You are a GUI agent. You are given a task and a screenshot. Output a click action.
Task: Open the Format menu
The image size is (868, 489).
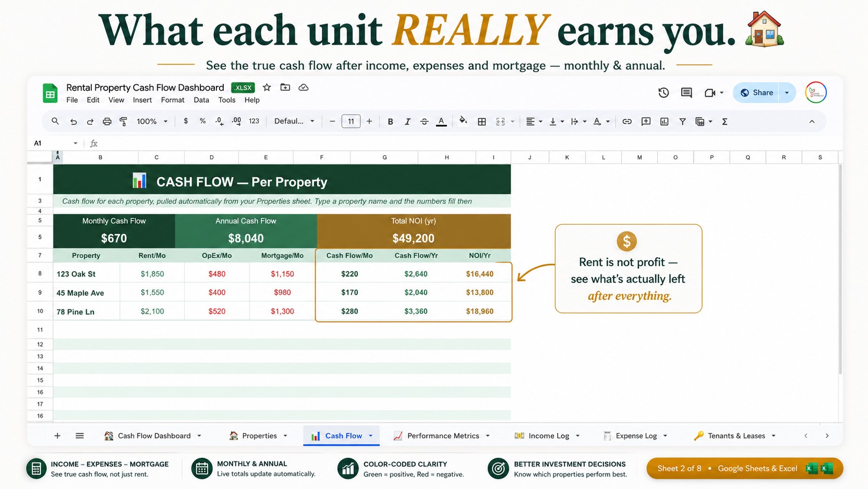coord(172,100)
